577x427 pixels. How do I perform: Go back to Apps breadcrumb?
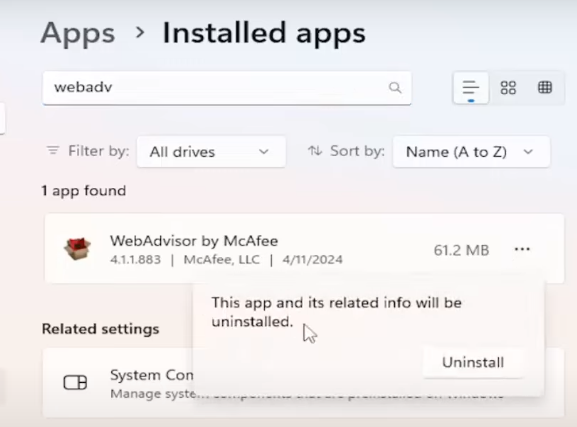(x=78, y=33)
